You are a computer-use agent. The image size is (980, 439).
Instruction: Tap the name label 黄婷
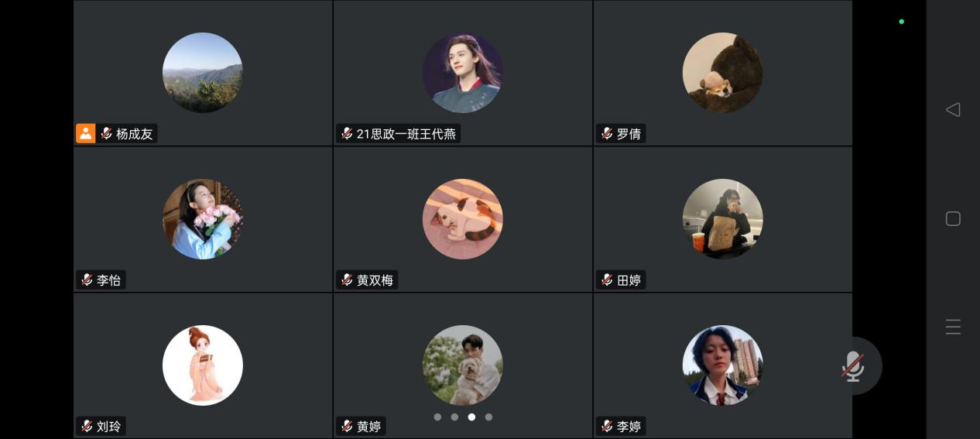coord(369,426)
